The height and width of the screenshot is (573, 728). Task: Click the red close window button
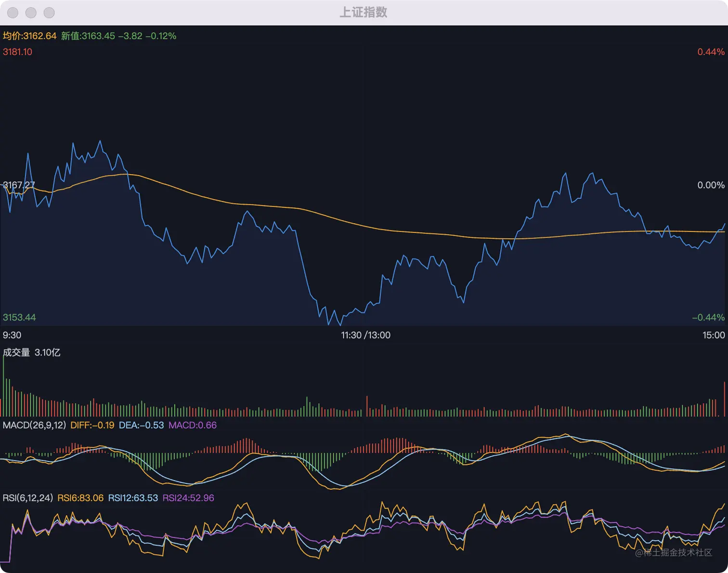click(x=13, y=13)
